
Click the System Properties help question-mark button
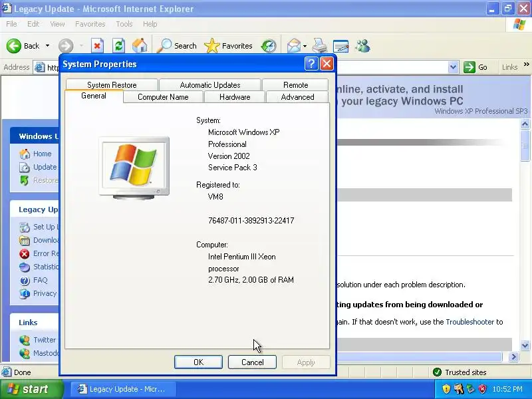[311, 63]
